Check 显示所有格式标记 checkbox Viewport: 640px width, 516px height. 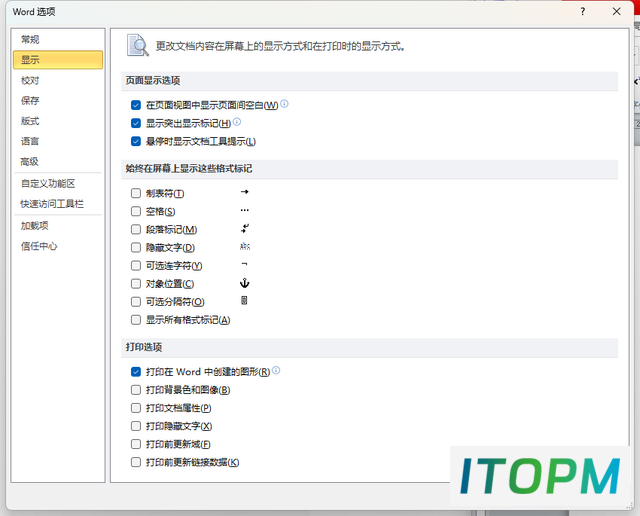[136, 320]
